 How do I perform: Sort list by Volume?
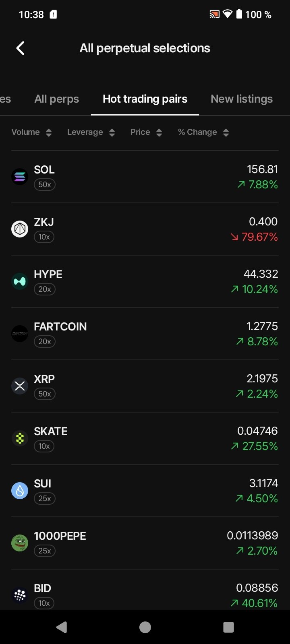tap(31, 132)
